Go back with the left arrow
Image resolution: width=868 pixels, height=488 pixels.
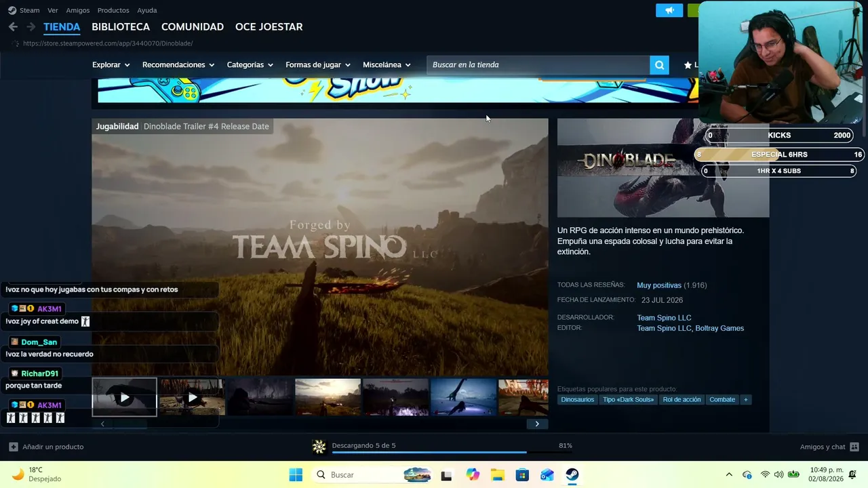[13, 27]
